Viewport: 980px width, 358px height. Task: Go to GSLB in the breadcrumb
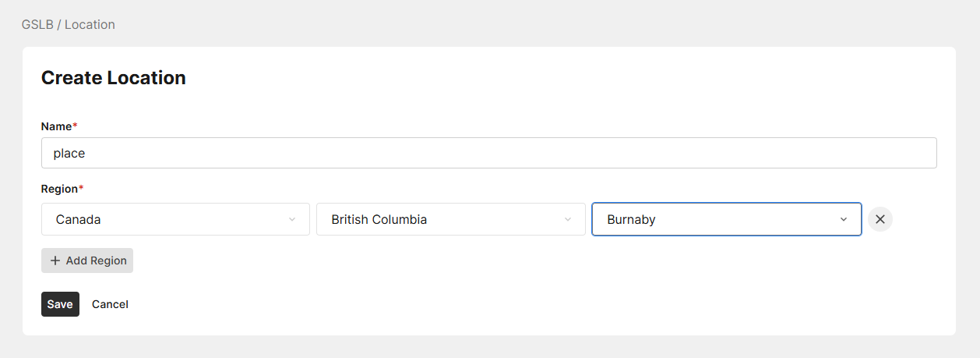click(x=37, y=24)
